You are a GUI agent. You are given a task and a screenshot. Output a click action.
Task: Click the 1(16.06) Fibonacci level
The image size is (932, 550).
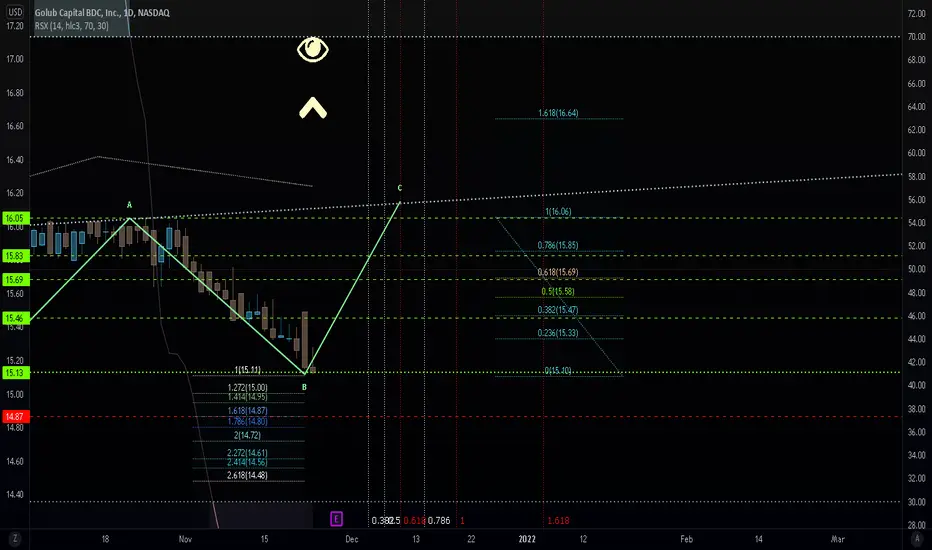click(x=558, y=212)
